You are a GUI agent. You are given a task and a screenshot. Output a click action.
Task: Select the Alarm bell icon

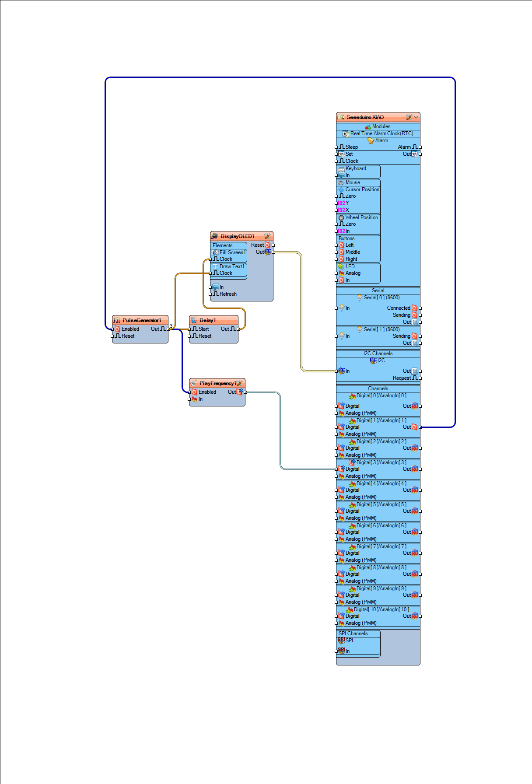point(371,140)
